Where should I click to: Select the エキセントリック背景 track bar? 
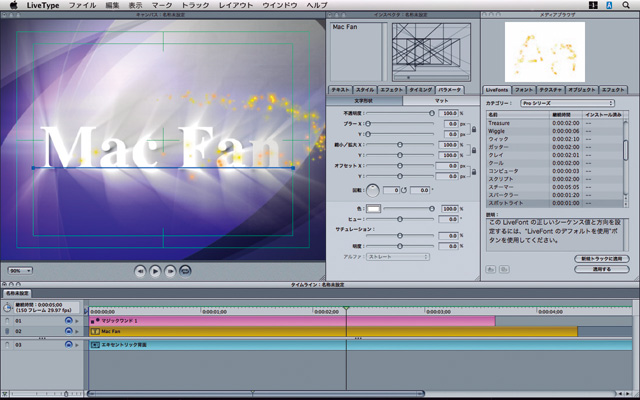pos(360,345)
